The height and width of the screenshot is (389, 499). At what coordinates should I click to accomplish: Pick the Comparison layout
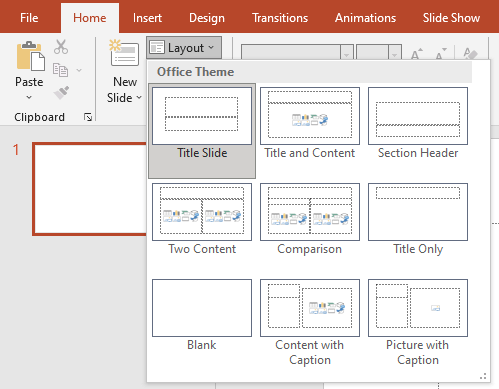pos(310,219)
